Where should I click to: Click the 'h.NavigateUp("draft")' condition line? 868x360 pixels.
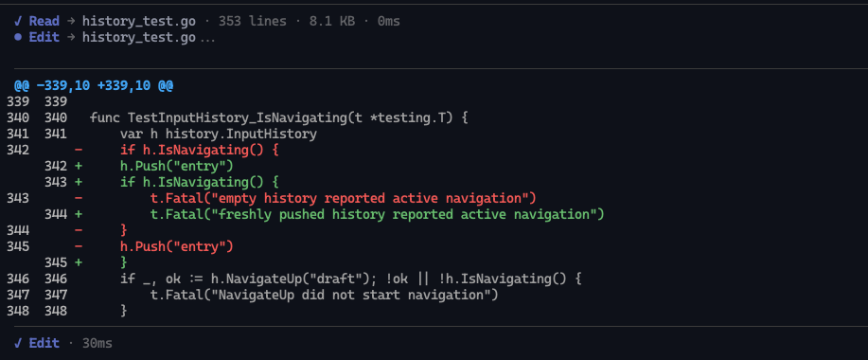[350, 279]
